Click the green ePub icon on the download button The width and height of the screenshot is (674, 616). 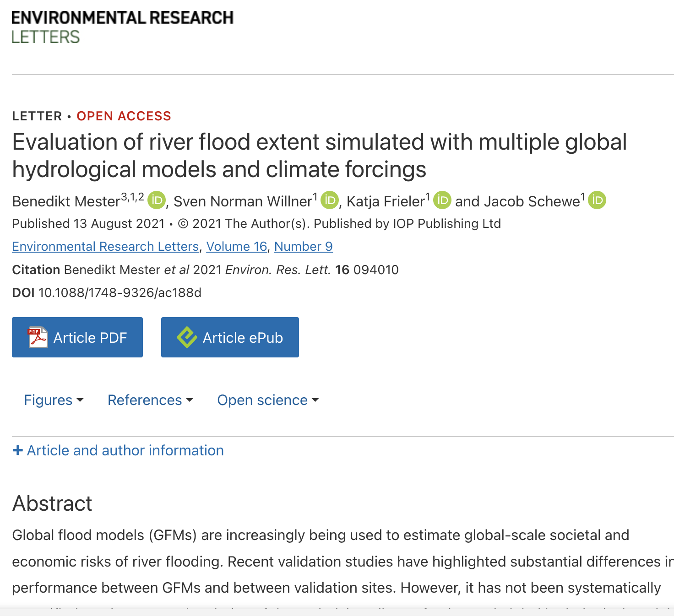click(x=187, y=337)
